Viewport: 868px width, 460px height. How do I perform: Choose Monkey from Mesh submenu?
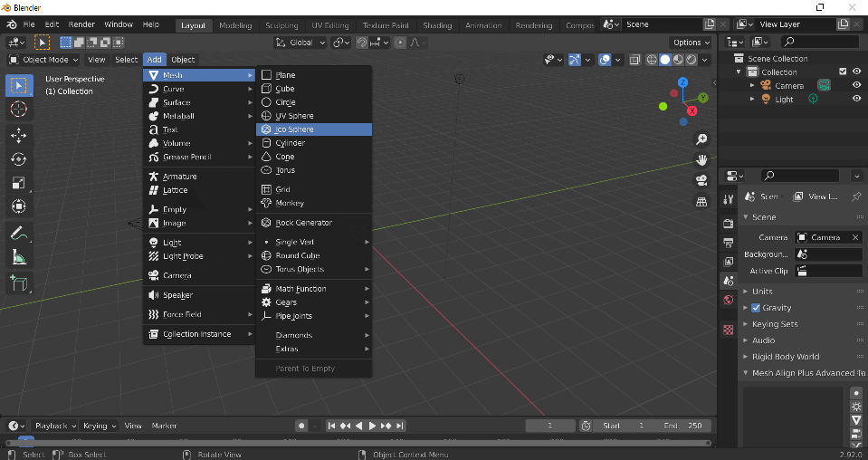(314, 203)
